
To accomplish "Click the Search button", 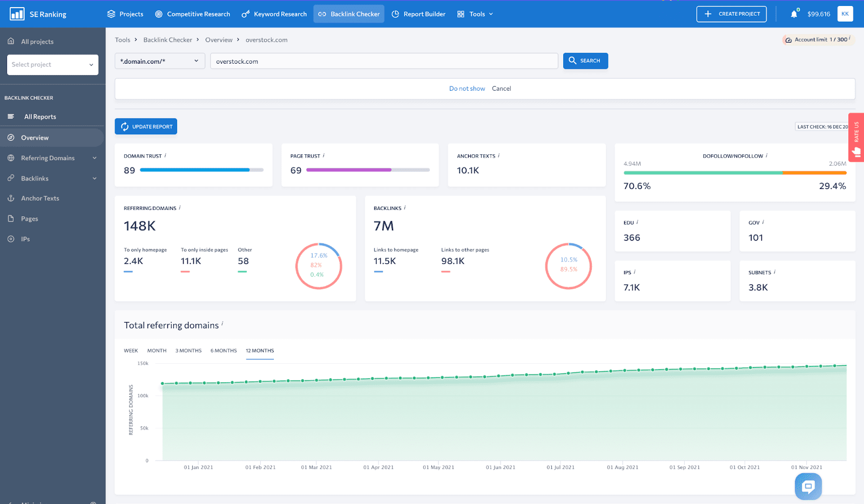I will click(x=585, y=61).
